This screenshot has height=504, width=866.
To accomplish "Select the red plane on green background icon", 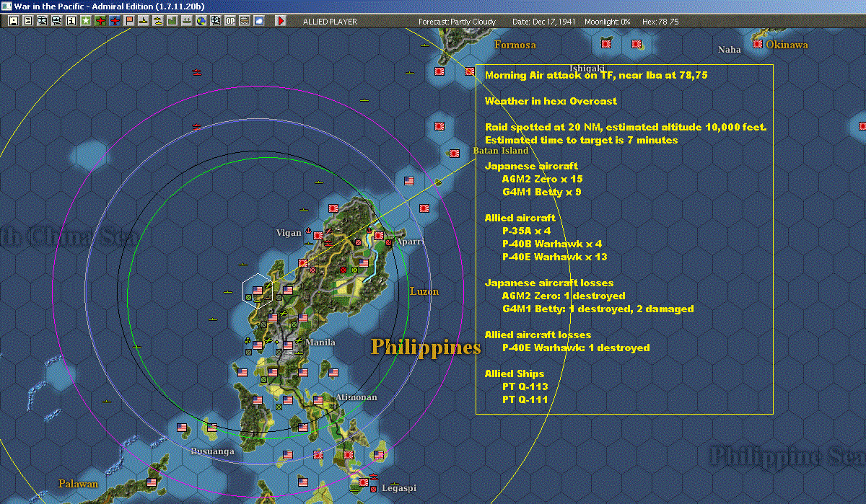I will (100, 21).
